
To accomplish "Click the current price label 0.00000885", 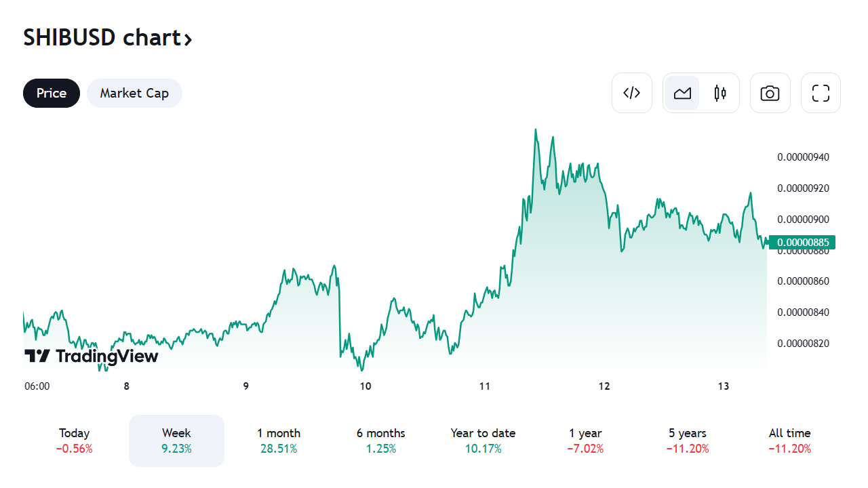I will coord(802,242).
